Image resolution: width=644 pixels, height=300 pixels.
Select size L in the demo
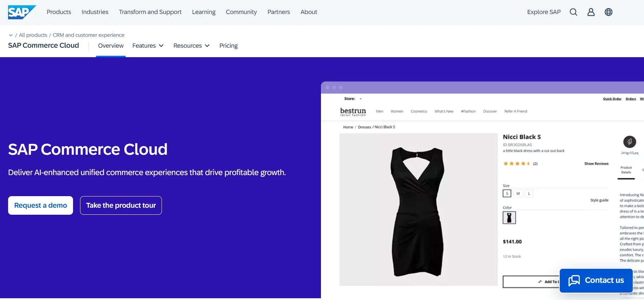point(529,193)
